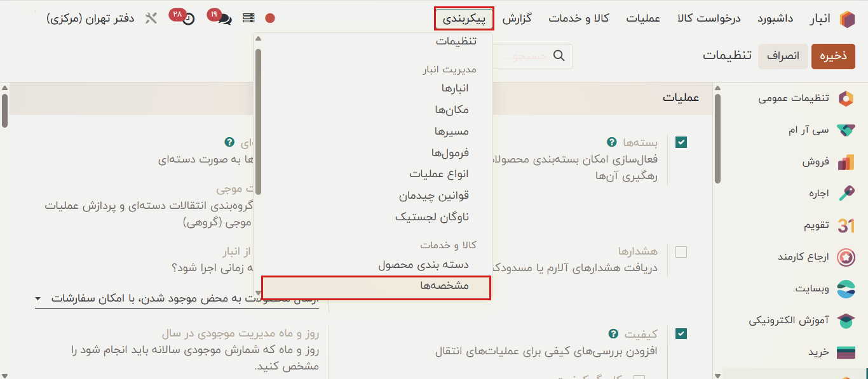
Task: Open the eLearning (آموزش الکترونیکی) icon
Action: point(846,321)
